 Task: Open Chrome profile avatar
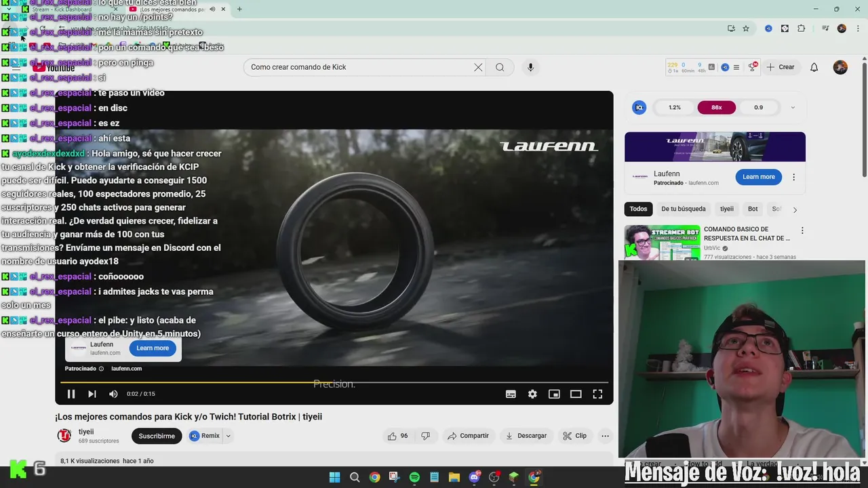[x=842, y=28]
